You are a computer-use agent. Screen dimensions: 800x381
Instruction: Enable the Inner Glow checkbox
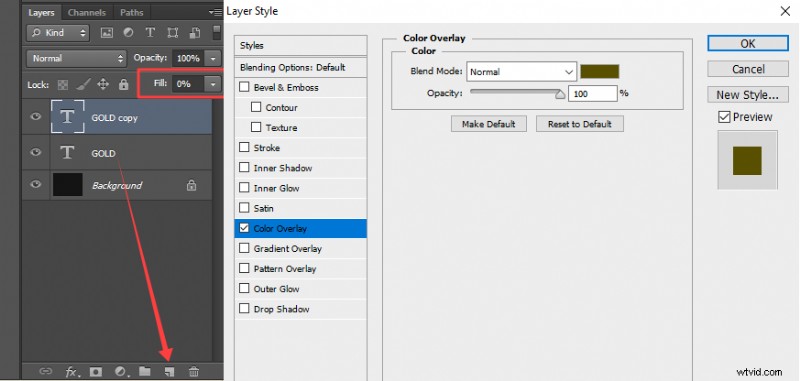(x=244, y=188)
